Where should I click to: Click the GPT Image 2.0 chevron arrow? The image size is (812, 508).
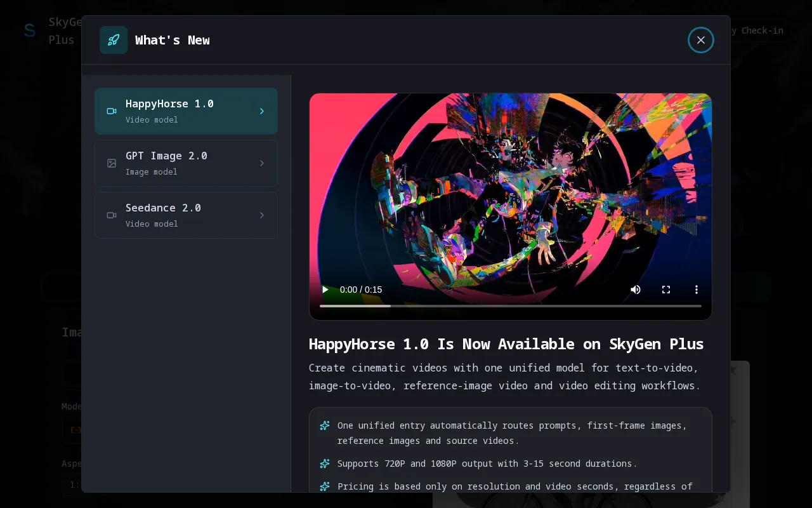click(x=262, y=163)
